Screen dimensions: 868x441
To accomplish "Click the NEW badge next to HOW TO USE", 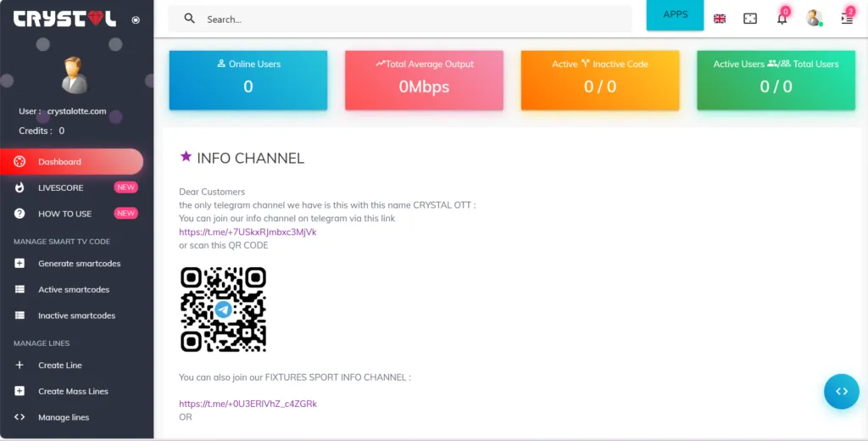I will 125,214.
